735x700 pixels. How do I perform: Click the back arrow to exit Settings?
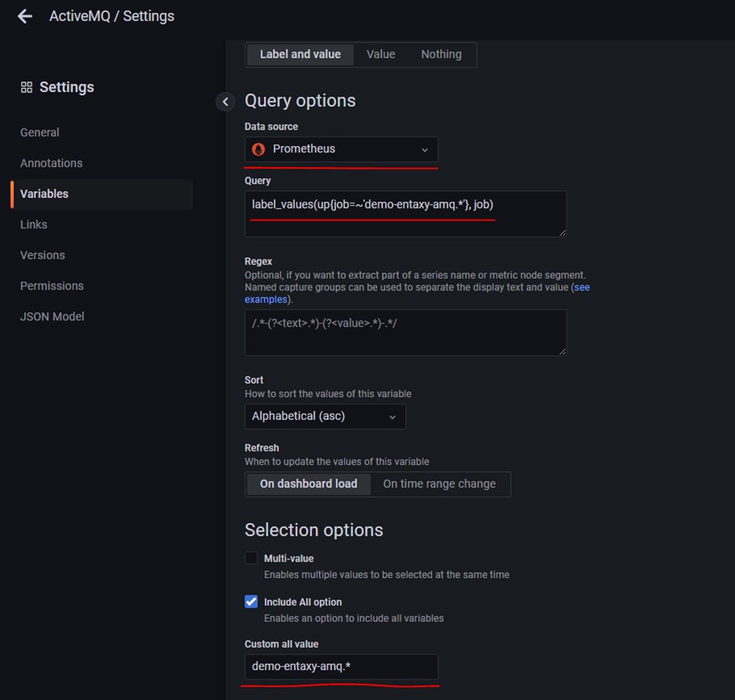click(x=24, y=16)
